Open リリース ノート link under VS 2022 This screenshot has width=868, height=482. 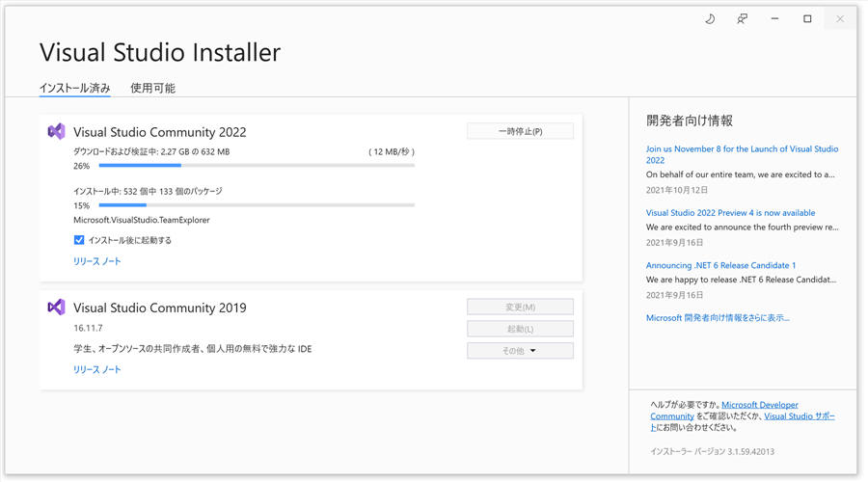tap(96, 261)
